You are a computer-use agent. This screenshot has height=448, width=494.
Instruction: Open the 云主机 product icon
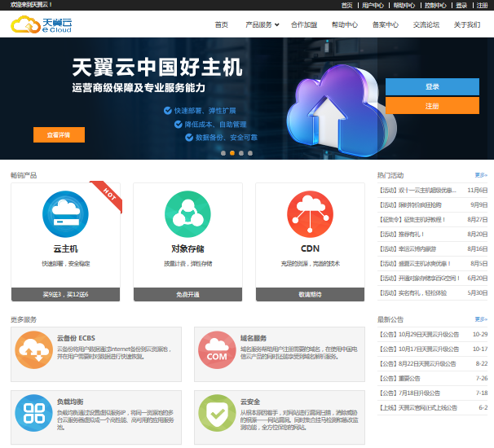click(65, 214)
